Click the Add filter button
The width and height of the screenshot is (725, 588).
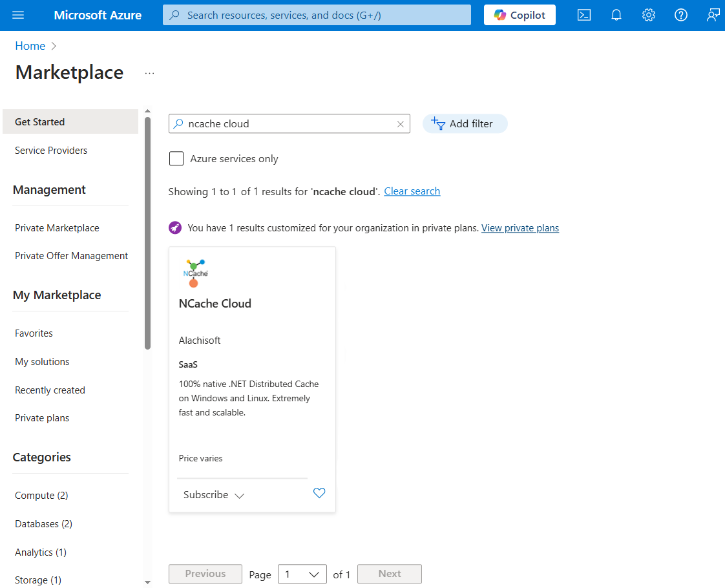pos(465,124)
